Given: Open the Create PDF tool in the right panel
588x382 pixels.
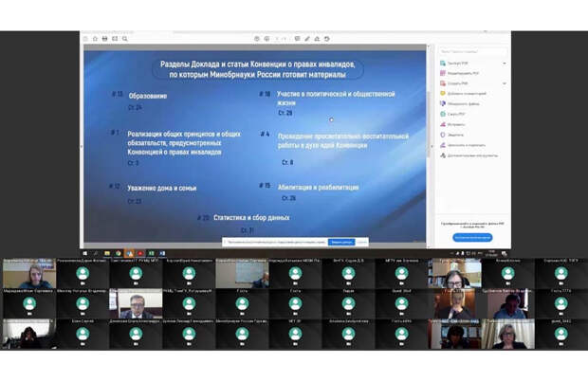Looking at the screenshot, I should (454, 83).
